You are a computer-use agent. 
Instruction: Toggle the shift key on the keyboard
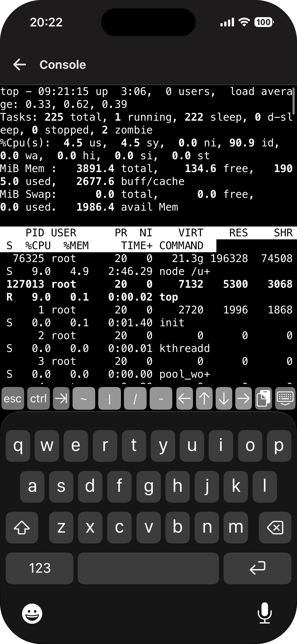(22, 527)
